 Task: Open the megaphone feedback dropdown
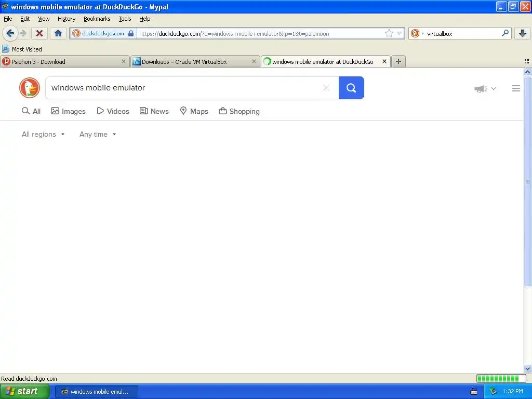point(485,88)
